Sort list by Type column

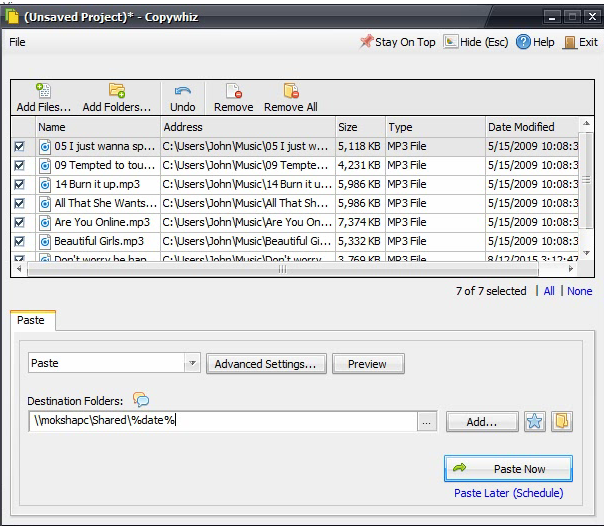click(x=435, y=127)
